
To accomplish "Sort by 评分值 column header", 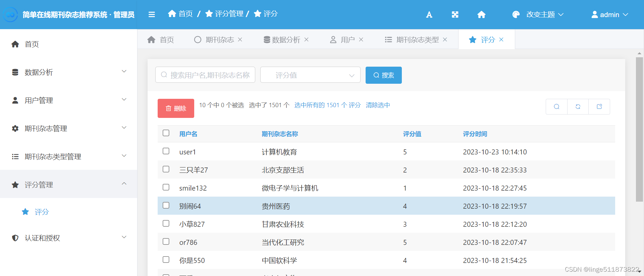I will coord(412,134).
